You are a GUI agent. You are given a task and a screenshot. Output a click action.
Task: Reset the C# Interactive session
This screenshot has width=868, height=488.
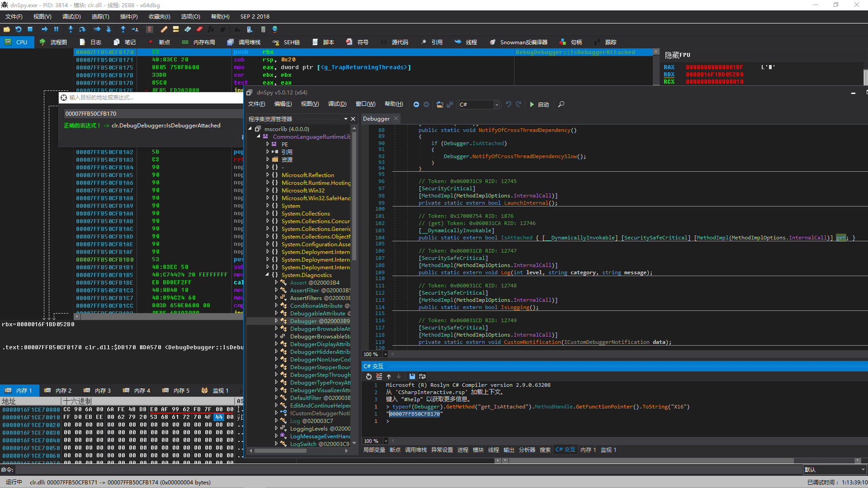[368, 376]
